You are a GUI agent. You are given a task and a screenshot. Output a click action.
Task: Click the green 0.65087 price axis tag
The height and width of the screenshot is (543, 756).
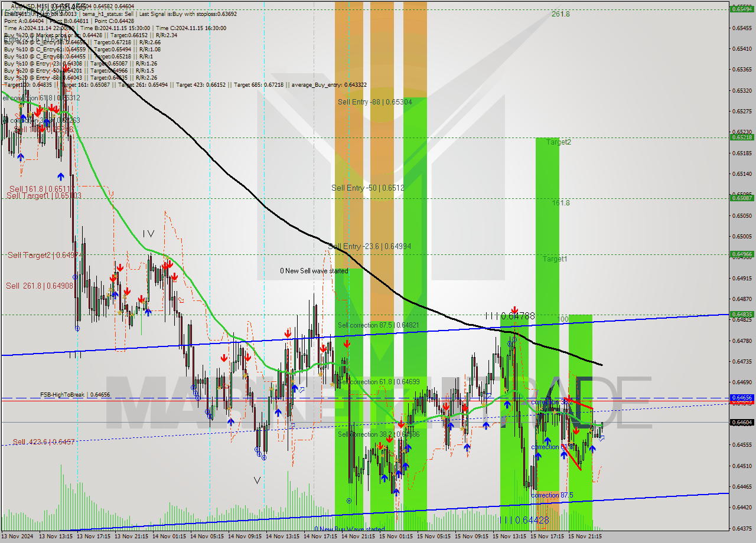(742, 198)
